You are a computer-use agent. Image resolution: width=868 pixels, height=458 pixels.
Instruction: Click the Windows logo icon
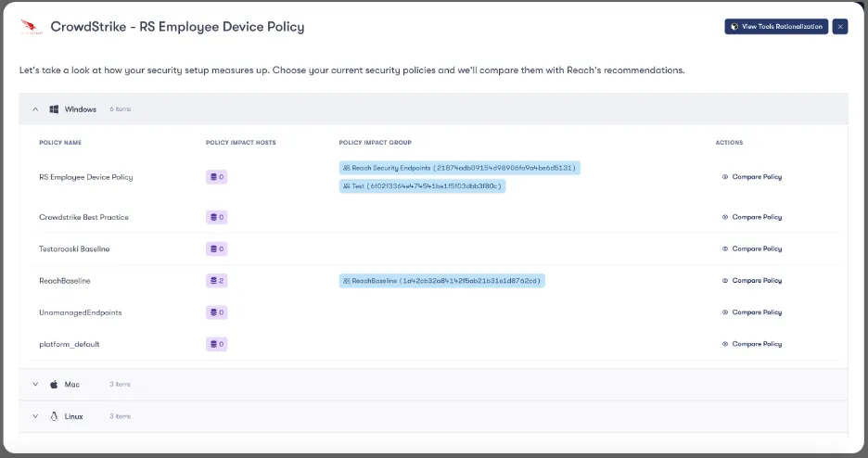54,109
